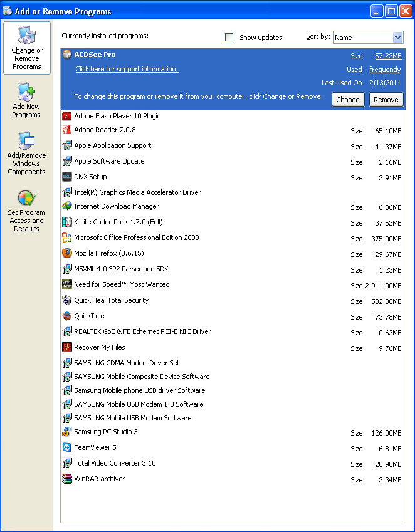415x532 pixels.
Task: Click the Need for Speed Most Wanted icon
Action: pos(67,284)
